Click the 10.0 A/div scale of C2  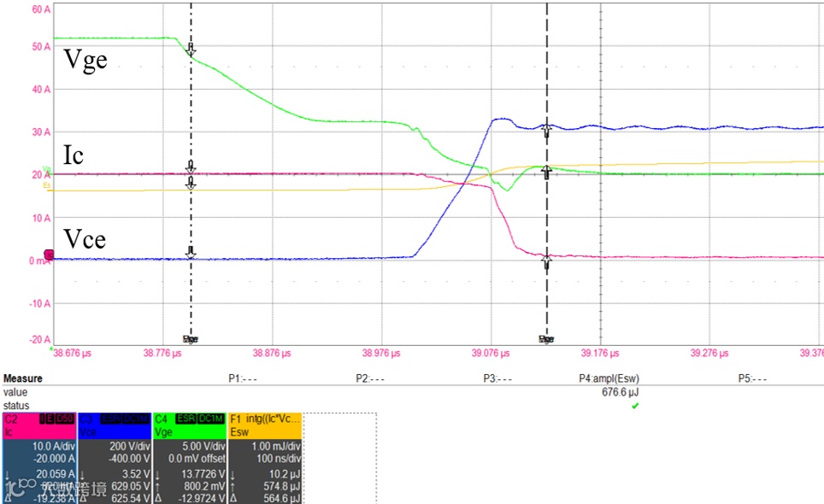click(x=54, y=446)
